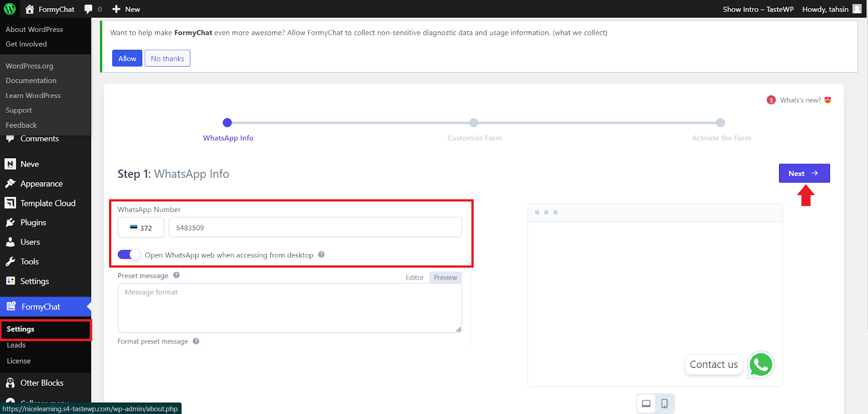Switch to the Editor tab
Image resolution: width=868 pixels, height=414 pixels.
414,277
